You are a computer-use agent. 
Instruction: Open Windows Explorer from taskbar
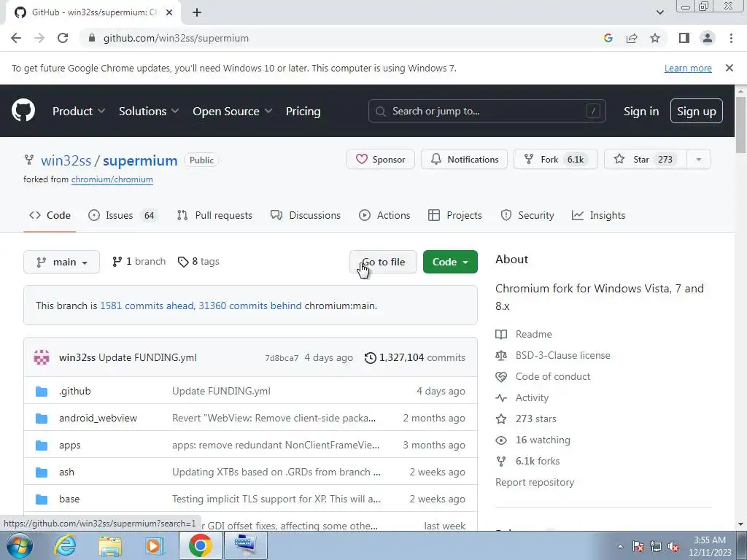point(110,546)
